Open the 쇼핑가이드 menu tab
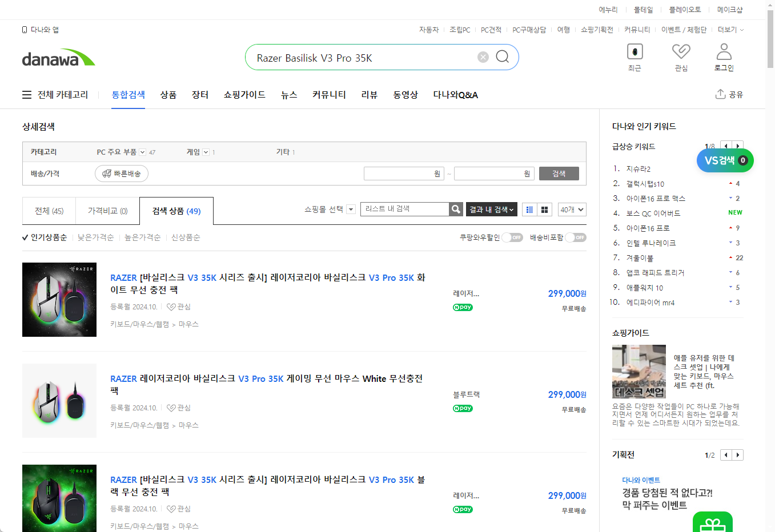The height and width of the screenshot is (532, 775). pos(244,95)
